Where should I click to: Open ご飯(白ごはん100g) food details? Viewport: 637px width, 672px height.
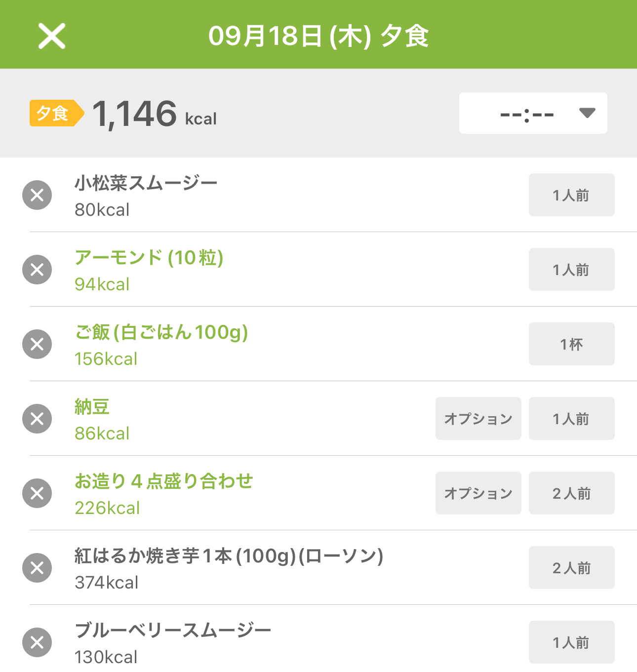pyautogui.click(x=161, y=332)
